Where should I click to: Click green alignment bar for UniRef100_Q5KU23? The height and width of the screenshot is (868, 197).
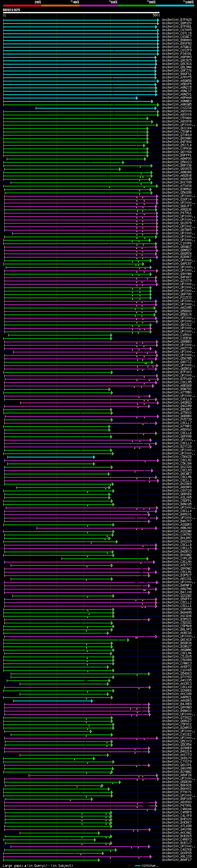(x=64, y=162)
